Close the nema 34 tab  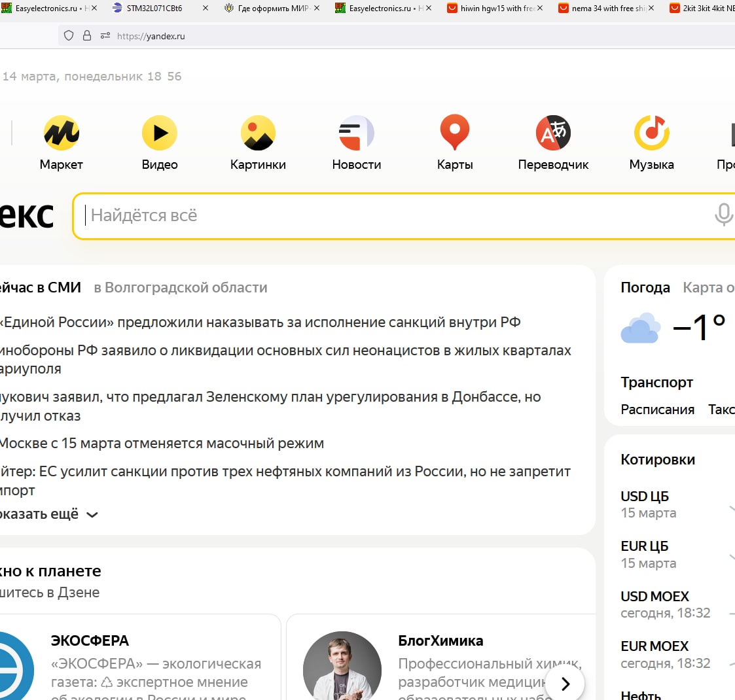click(651, 9)
